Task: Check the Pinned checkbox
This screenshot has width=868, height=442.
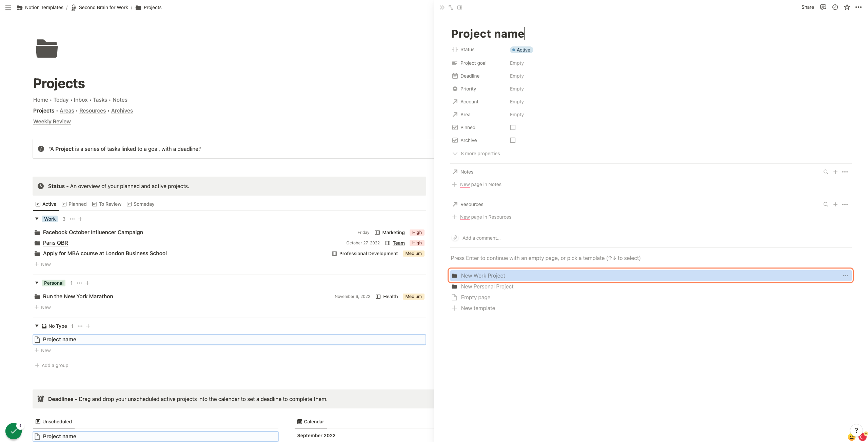Action: 513,127
